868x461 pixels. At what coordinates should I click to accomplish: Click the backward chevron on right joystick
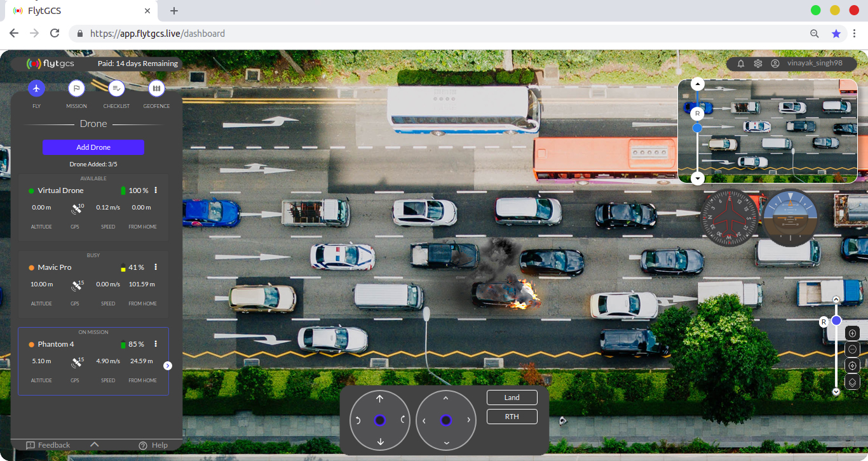(x=446, y=443)
